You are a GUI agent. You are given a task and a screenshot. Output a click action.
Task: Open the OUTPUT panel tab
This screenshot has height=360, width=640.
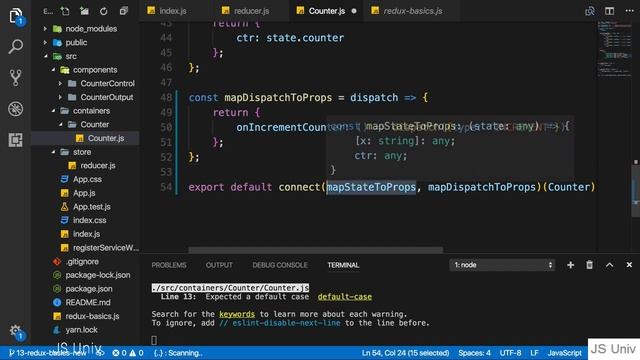pyautogui.click(x=219, y=265)
